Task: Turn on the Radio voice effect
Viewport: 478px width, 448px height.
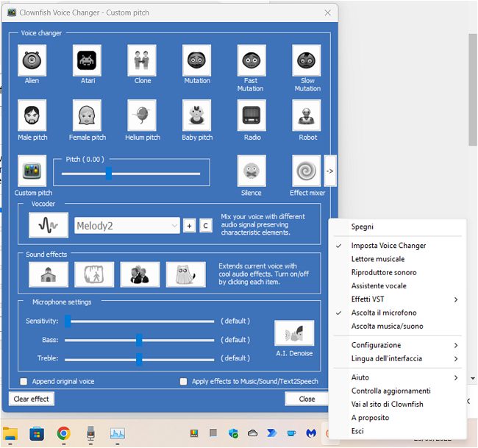Action: pyautogui.click(x=252, y=115)
